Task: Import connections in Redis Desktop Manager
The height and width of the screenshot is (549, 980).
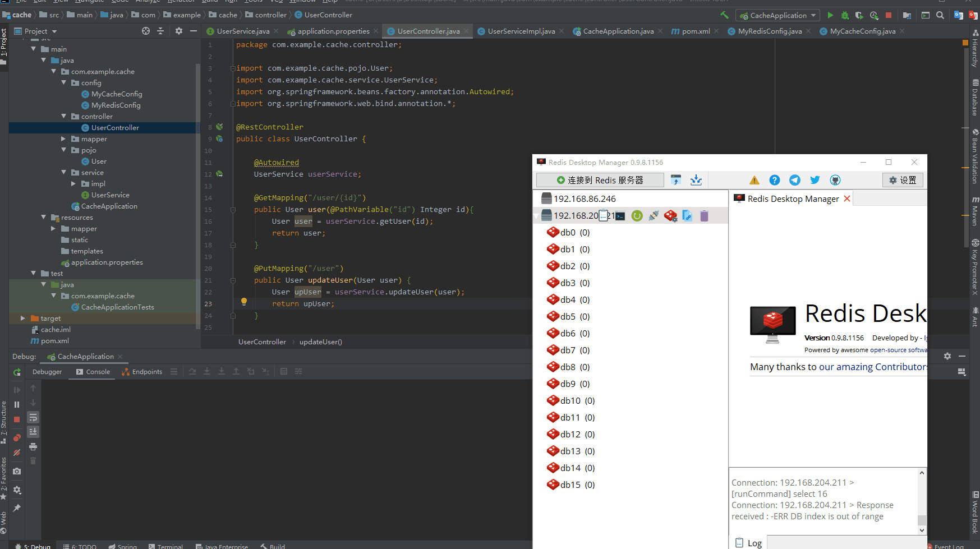Action: click(x=676, y=180)
